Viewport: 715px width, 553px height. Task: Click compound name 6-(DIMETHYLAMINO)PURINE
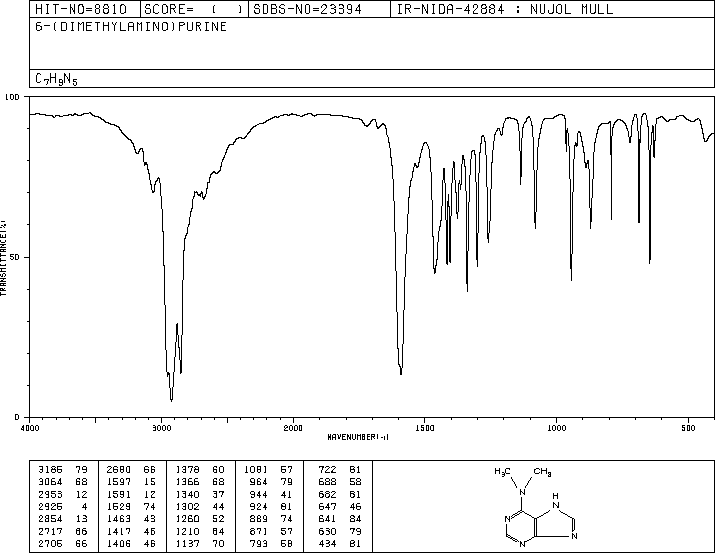(131, 26)
